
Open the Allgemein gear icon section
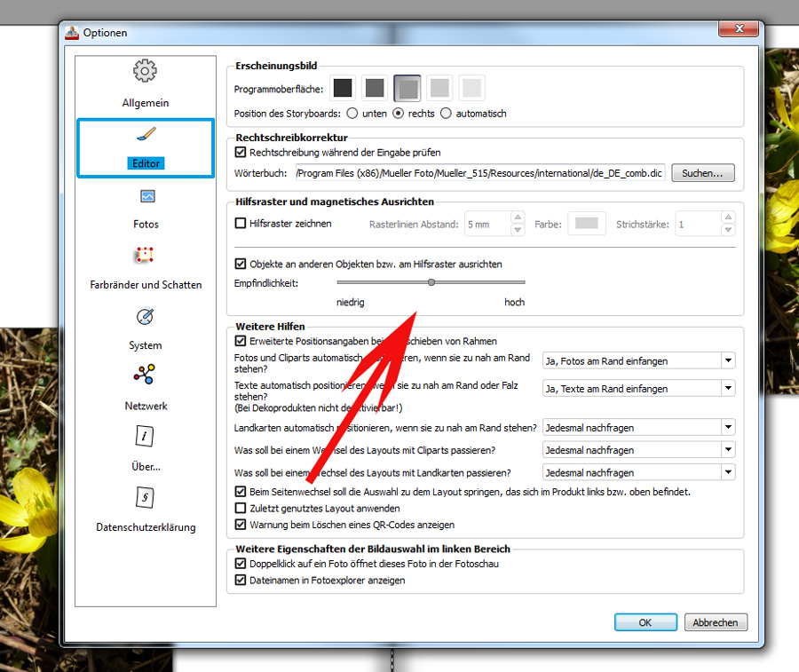click(145, 71)
